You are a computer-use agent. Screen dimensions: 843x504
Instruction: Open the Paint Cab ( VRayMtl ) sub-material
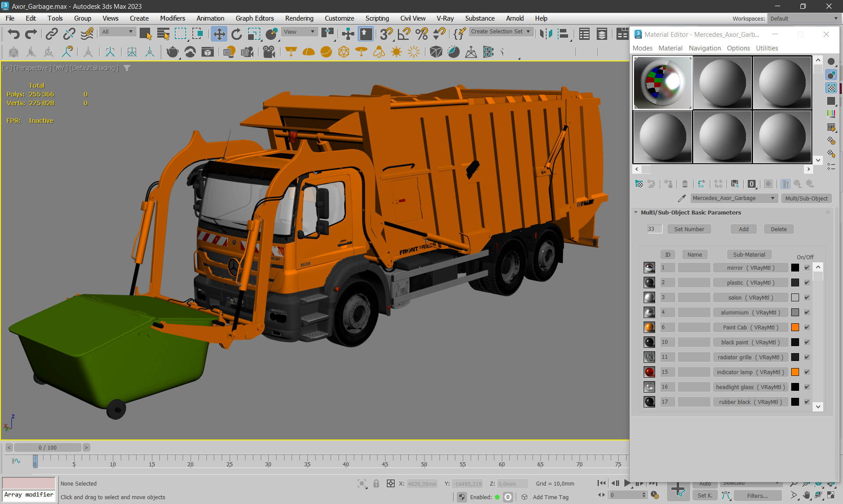(750, 327)
